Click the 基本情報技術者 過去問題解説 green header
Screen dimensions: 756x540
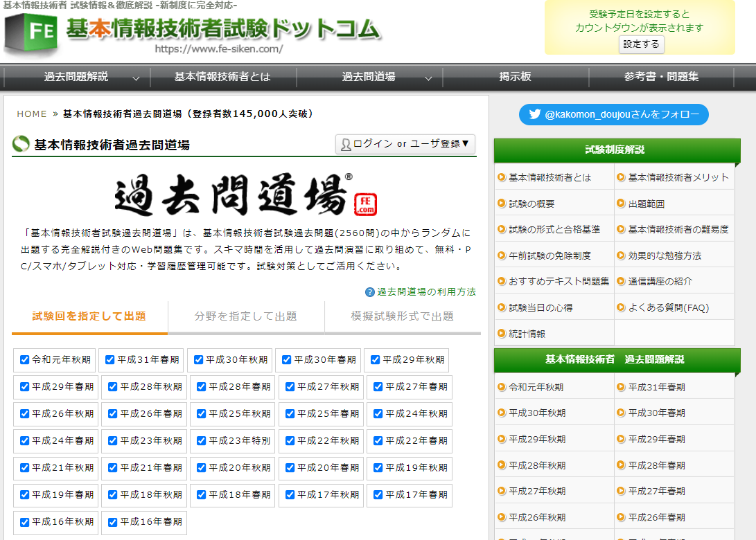(x=617, y=360)
